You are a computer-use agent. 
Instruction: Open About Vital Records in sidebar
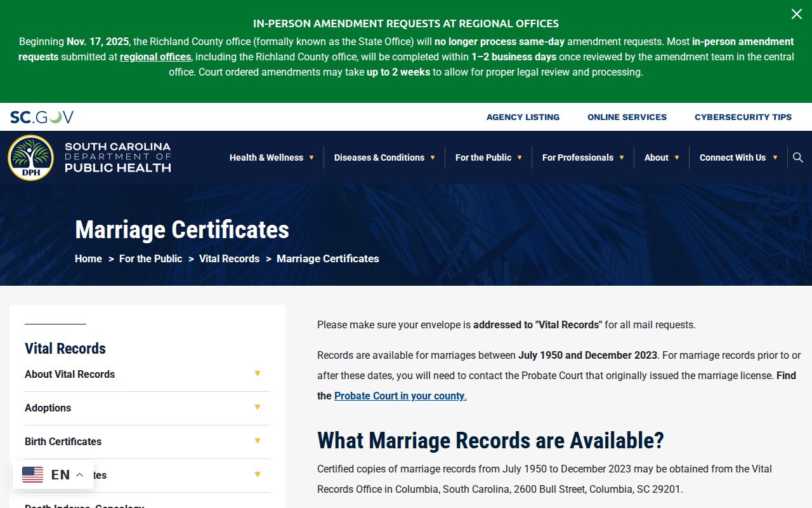[x=70, y=374]
